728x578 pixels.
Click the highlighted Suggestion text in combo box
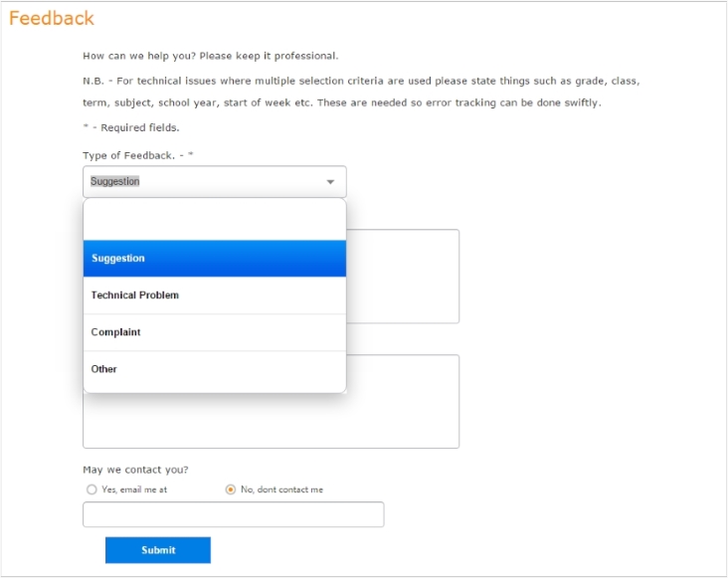click(115, 182)
